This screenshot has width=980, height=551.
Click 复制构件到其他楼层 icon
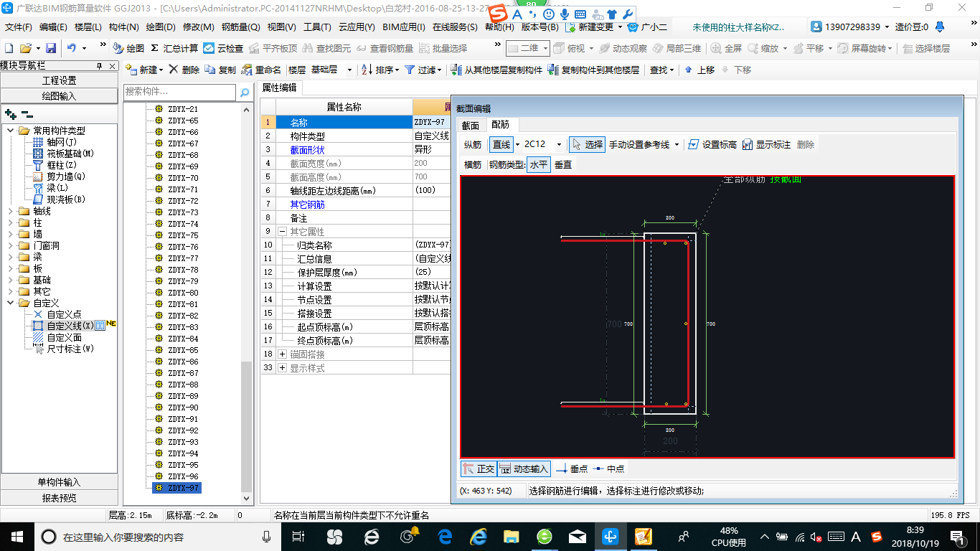[x=593, y=70]
